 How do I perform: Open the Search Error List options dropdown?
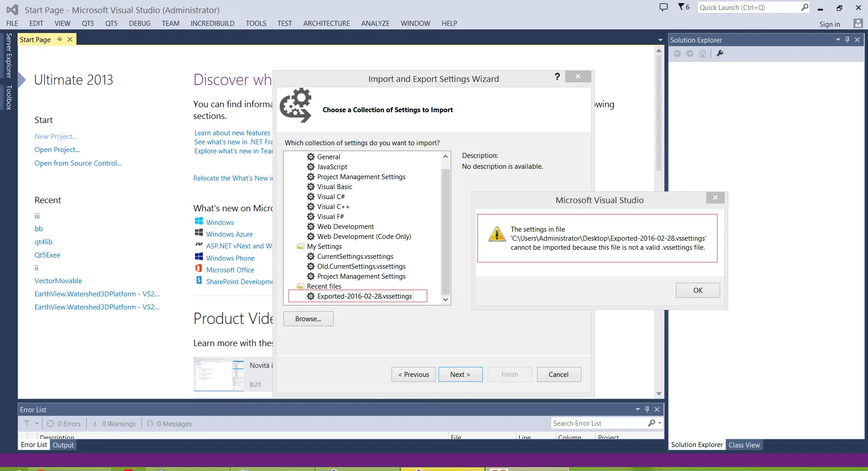[x=660, y=423]
